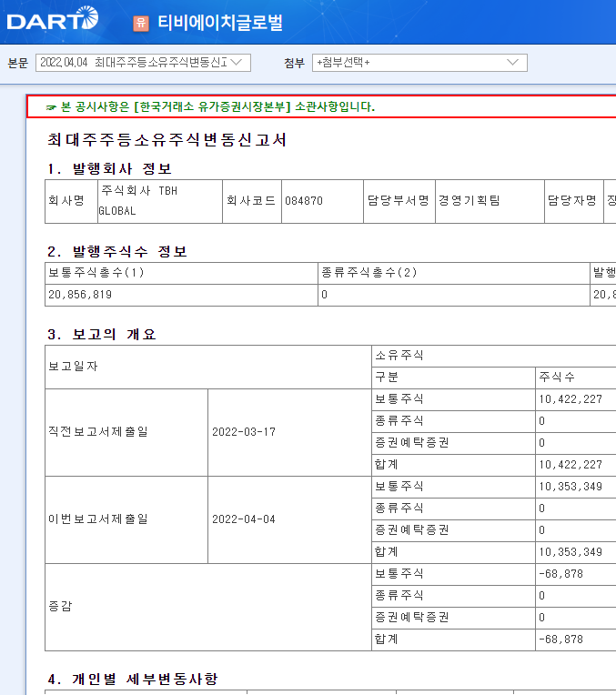Click the 첨부 label
Viewport: 616px width, 695px height.
[x=294, y=63]
